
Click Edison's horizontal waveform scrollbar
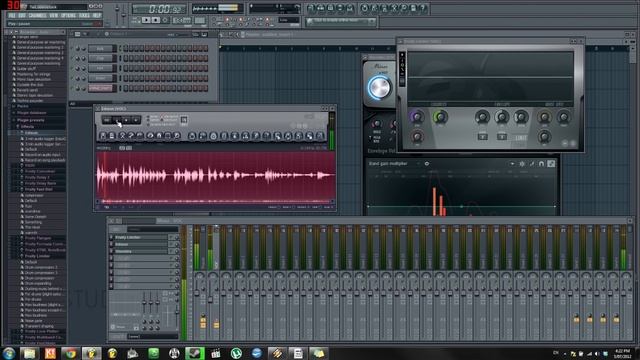click(x=215, y=201)
